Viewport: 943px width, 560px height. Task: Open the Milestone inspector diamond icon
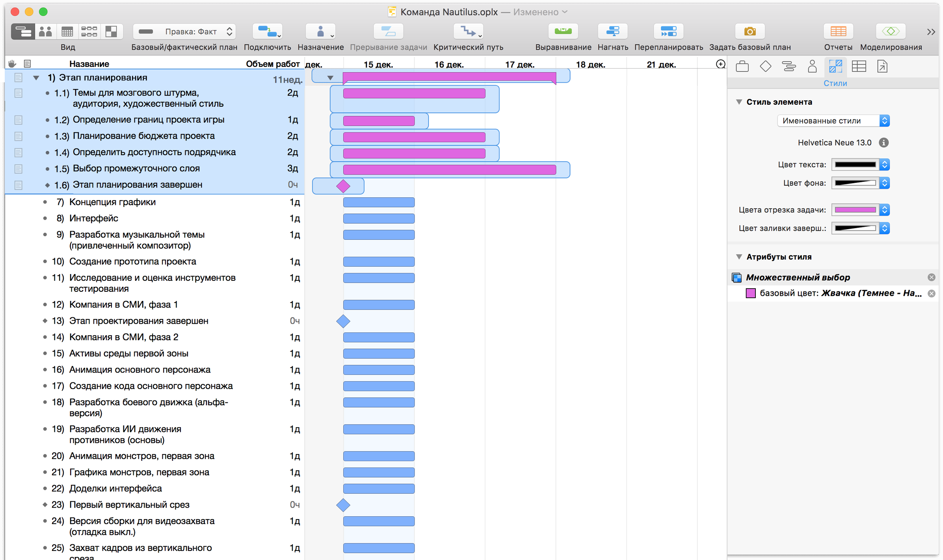point(765,66)
